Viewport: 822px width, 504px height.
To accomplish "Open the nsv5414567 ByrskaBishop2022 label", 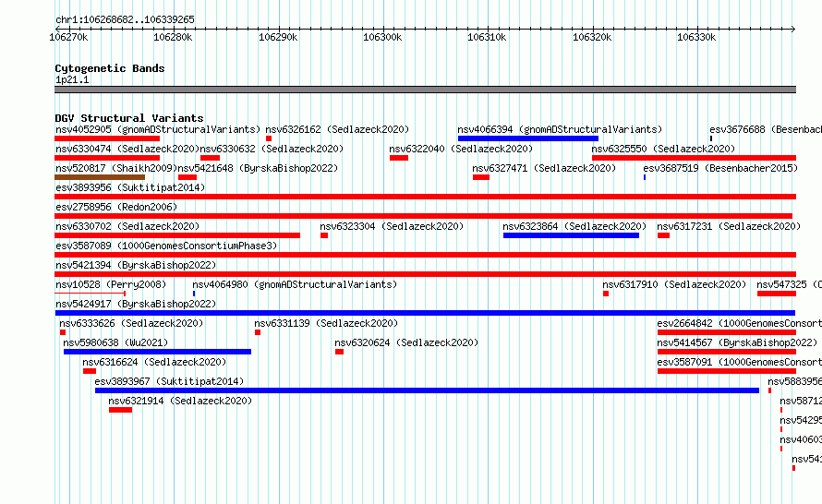I will [x=737, y=342].
